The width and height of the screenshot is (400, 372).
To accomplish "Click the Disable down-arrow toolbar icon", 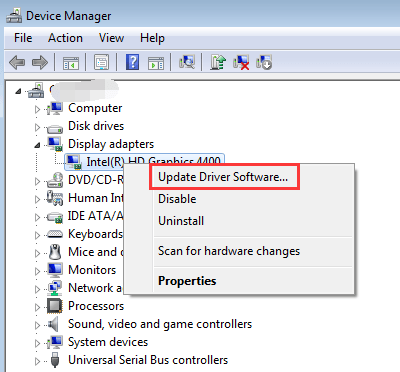I will pyautogui.click(x=264, y=62).
